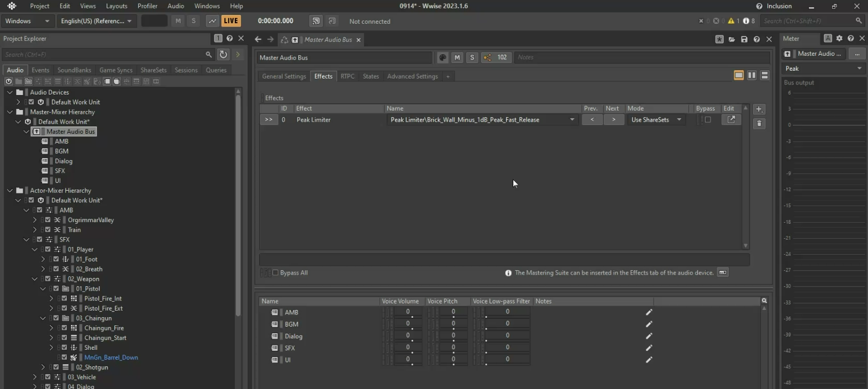
Task: Adjust the Voice Pitch slider for SFX
Action: click(453, 348)
